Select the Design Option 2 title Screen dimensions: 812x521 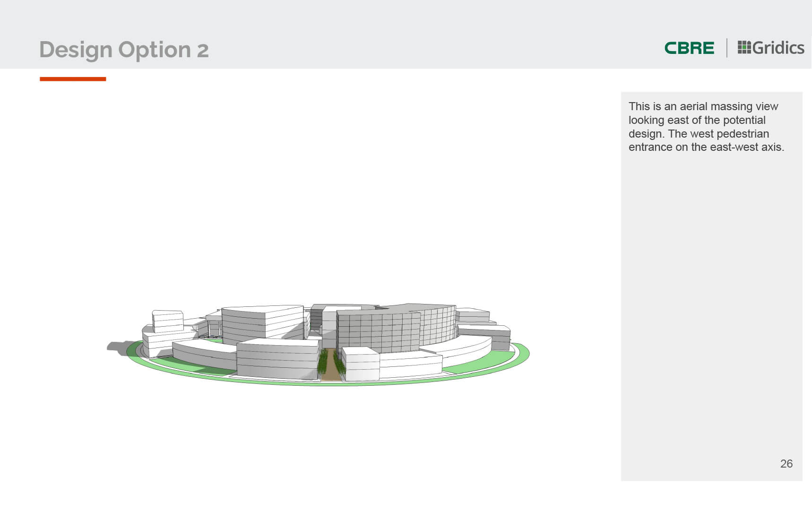tap(124, 50)
